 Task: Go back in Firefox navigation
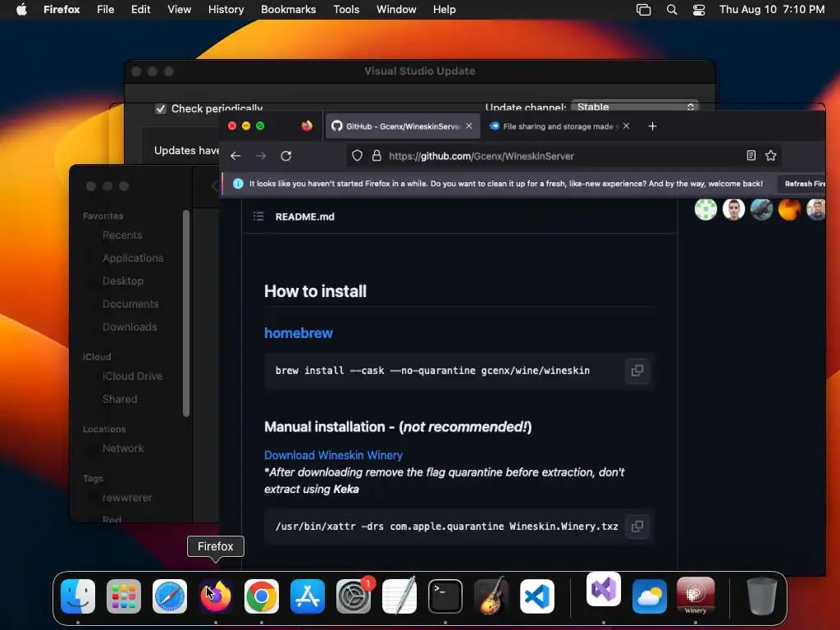pos(235,156)
